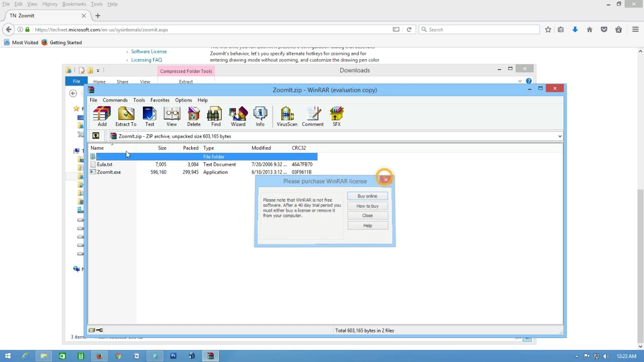The height and width of the screenshot is (362, 644).
Task: Open the Commands menu
Action: click(x=115, y=100)
